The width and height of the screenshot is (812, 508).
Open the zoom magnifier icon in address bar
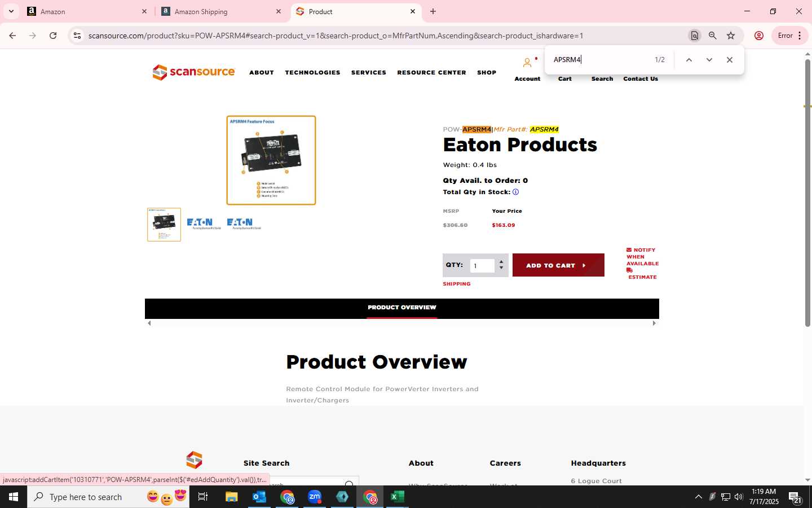(x=712, y=36)
